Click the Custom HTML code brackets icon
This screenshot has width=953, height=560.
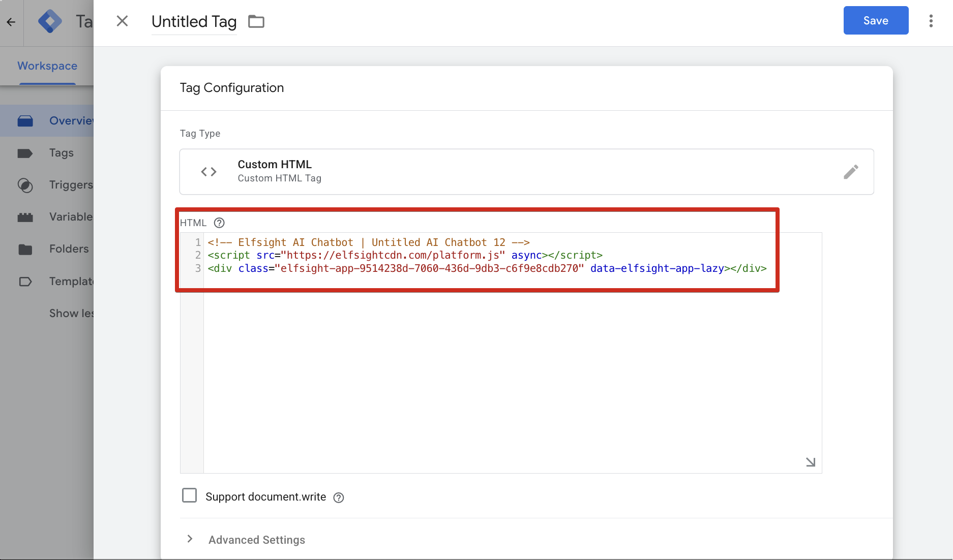coord(209,172)
